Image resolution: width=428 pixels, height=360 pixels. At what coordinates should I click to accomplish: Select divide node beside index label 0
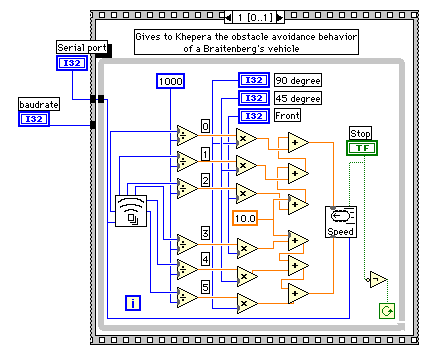[x=187, y=135]
